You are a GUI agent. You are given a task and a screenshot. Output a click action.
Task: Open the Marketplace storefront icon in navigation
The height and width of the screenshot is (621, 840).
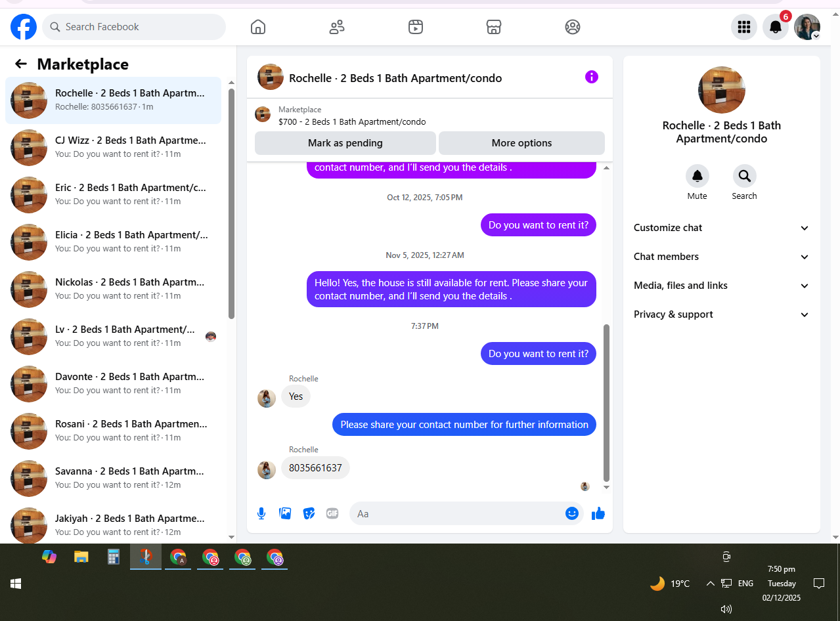[494, 27]
